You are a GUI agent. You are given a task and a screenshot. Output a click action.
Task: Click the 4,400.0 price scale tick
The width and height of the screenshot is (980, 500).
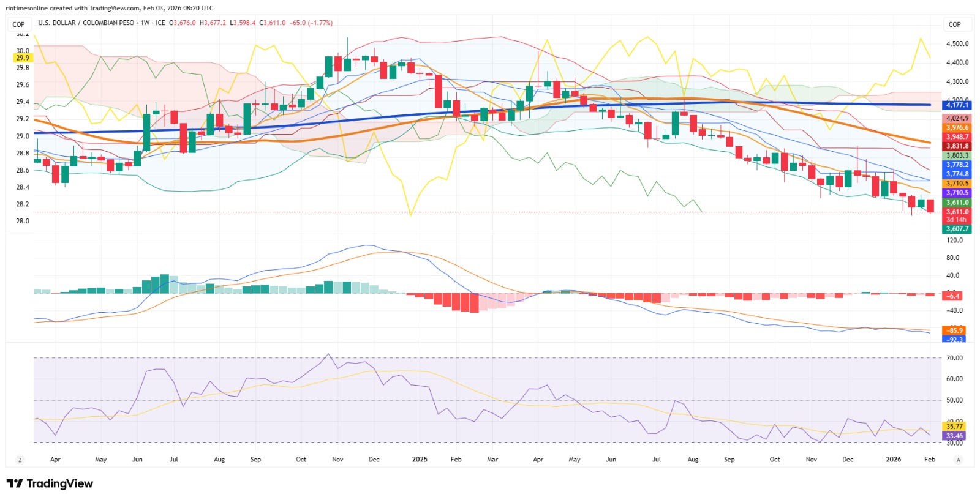957,62
